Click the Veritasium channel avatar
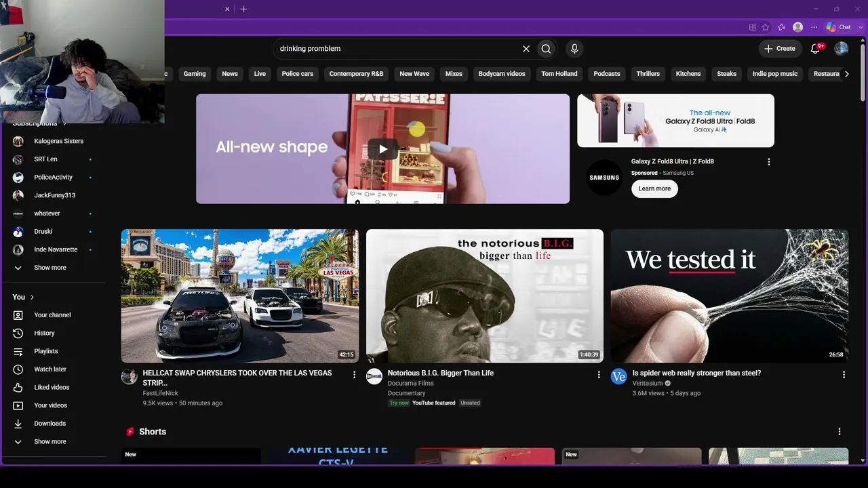This screenshot has width=868, height=488. click(618, 377)
